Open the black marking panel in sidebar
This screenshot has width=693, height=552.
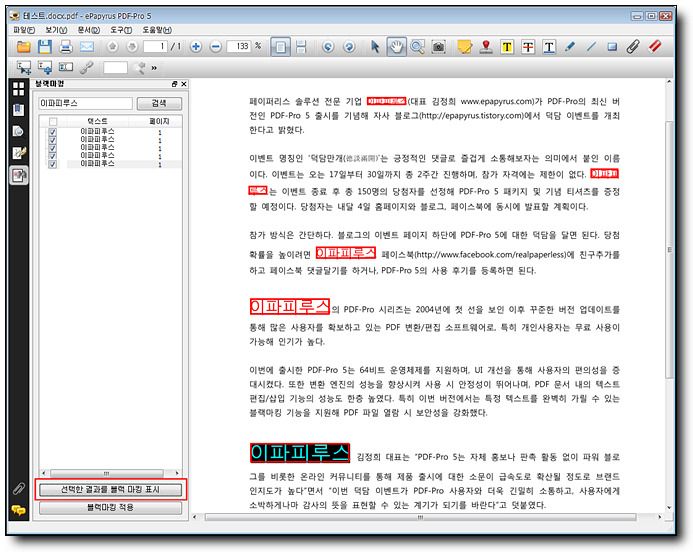19,175
